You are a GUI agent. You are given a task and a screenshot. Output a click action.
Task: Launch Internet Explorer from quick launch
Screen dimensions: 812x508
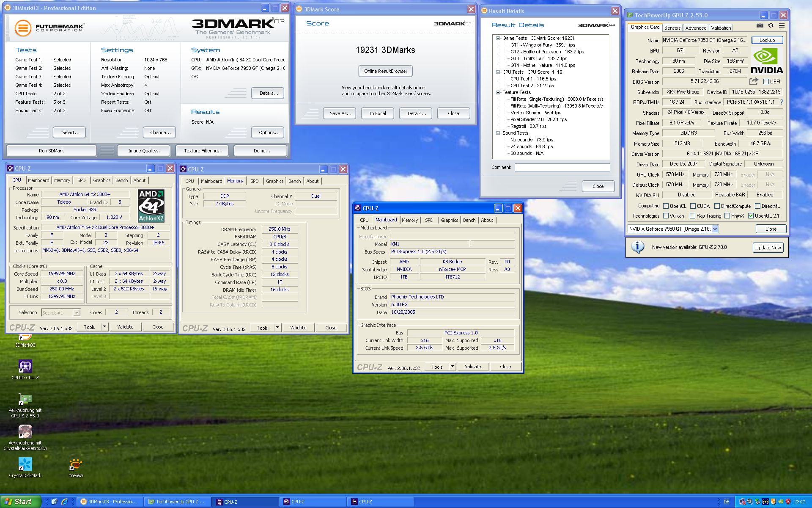[64, 502]
